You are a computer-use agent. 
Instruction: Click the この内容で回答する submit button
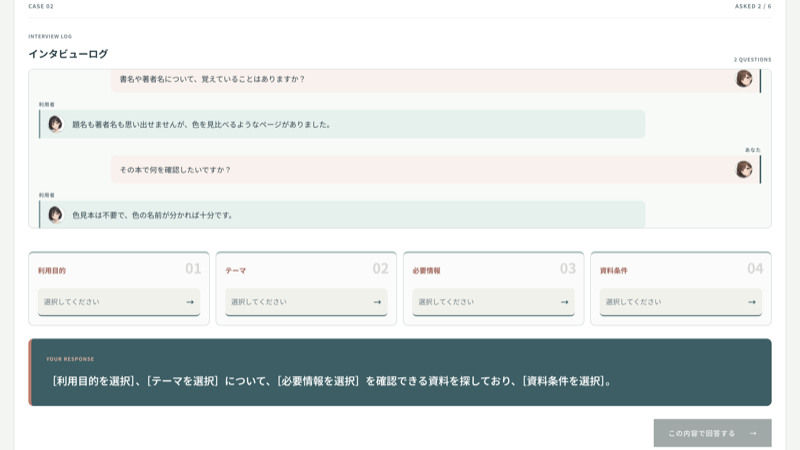coord(712,433)
